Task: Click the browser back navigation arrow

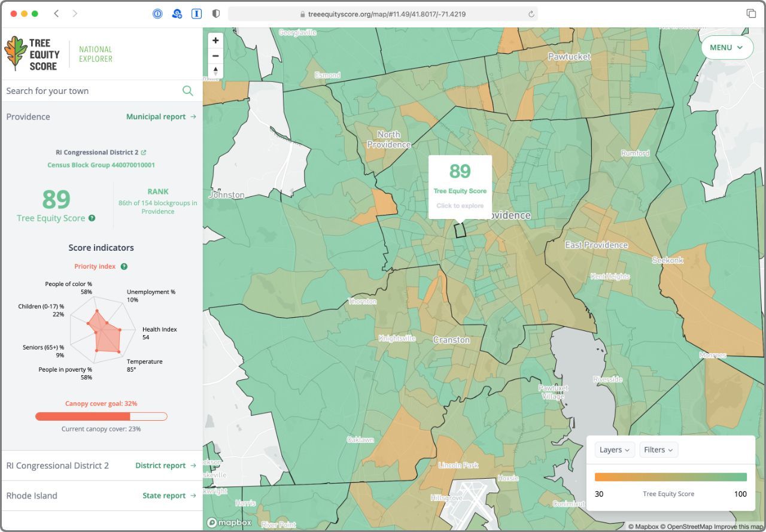Action: (x=56, y=13)
